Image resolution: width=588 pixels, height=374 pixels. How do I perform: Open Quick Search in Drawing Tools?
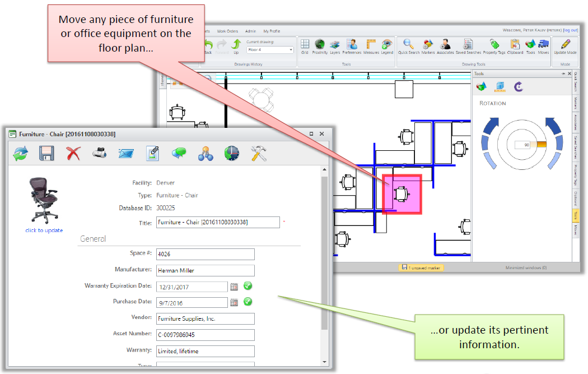409,47
